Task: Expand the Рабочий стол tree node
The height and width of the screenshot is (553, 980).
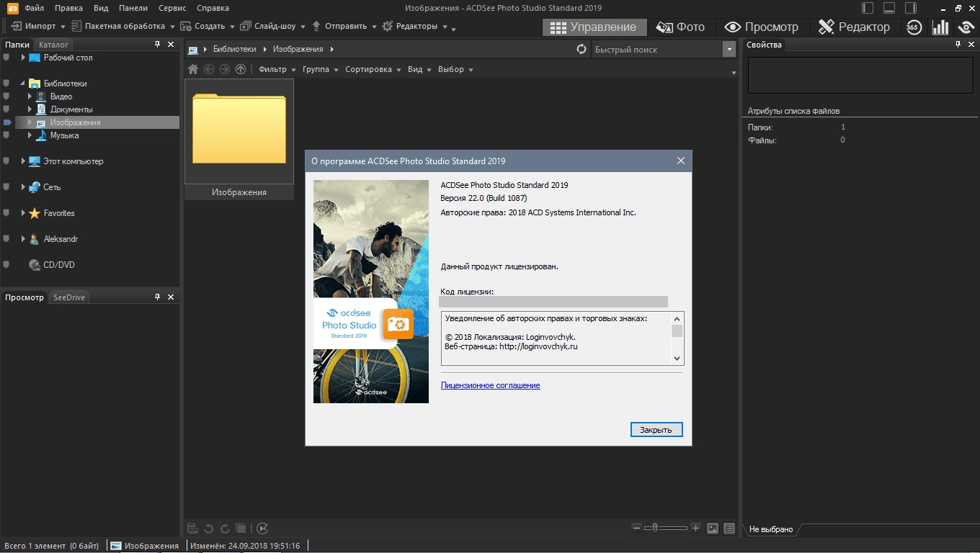Action: 23,58
